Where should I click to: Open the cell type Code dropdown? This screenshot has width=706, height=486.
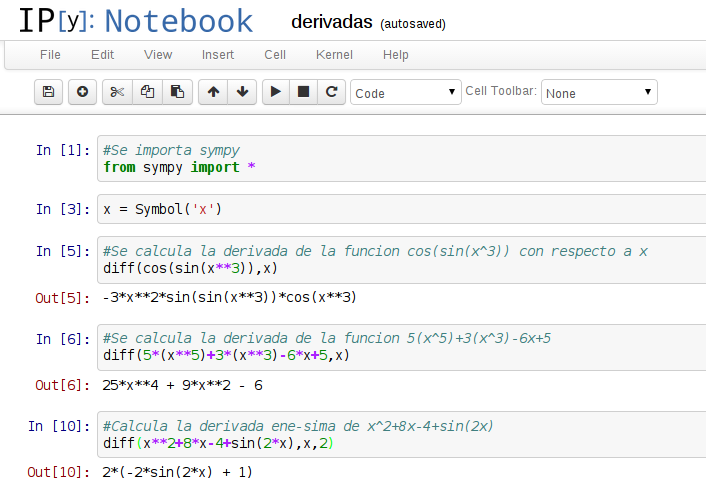pos(405,93)
